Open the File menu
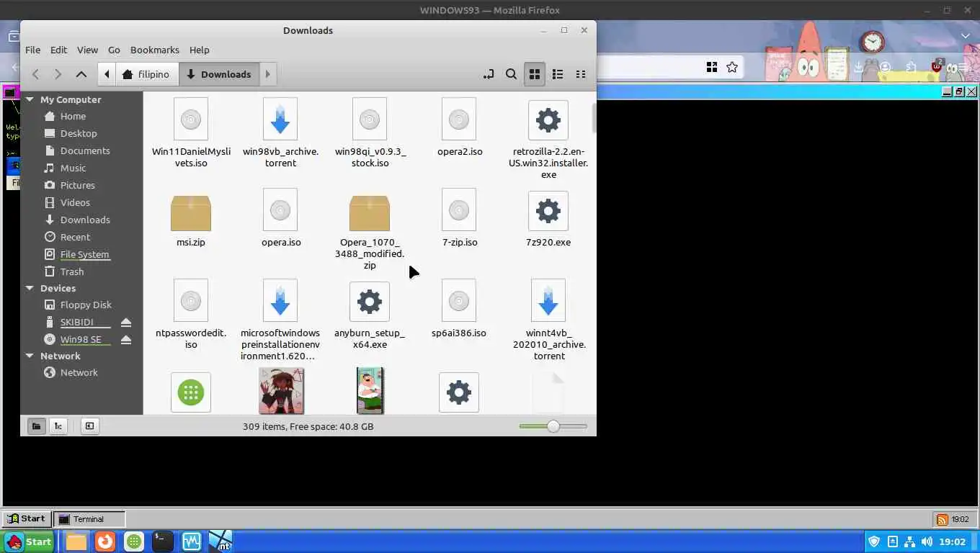 (33, 50)
